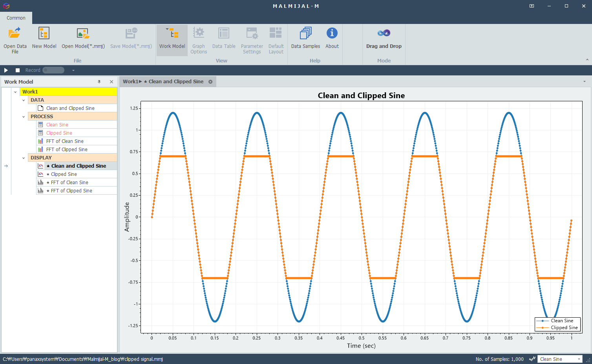Click the MALMIJAL-M app logo icon
The image size is (592, 364).
[x=6, y=6]
